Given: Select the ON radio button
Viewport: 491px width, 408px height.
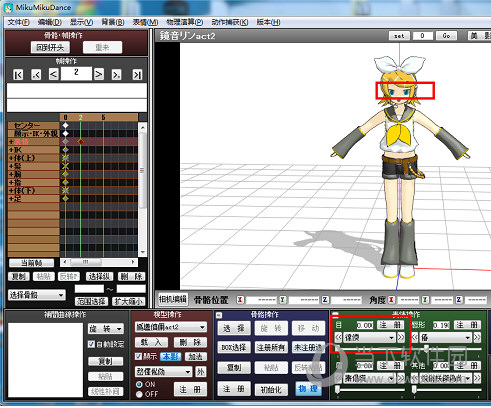Looking at the screenshot, I should pos(139,384).
